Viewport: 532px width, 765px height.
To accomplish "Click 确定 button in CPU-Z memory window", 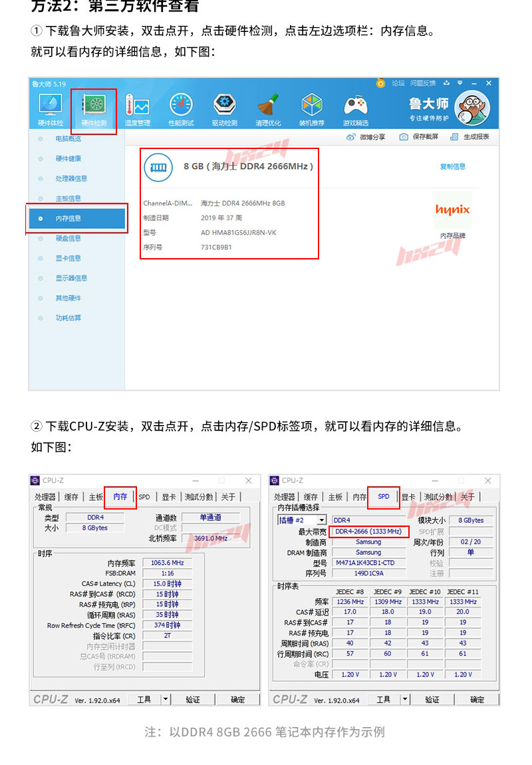I will coord(237,700).
